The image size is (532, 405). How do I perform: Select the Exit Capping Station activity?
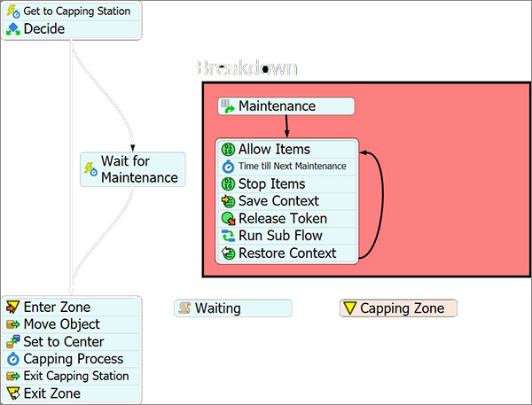pyautogui.click(x=71, y=377)
